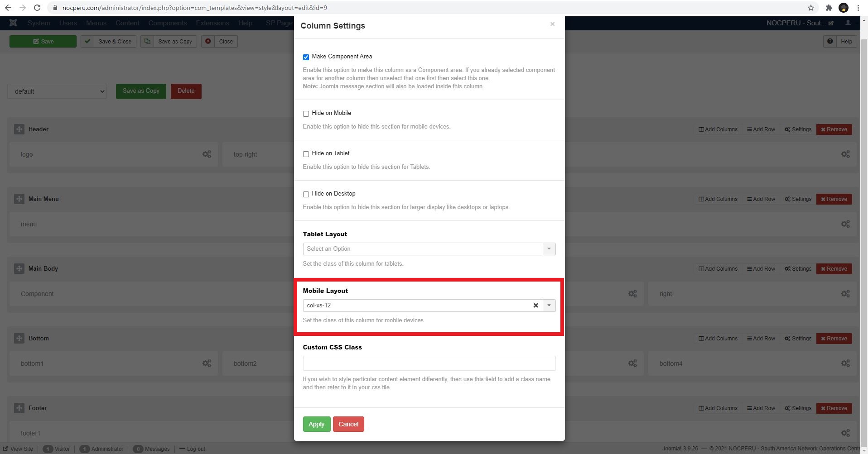The width and height of the screenshot is (868, 454).
Task: Tick the Hide on Desktop checkbox
Action: pyautogui.click(x=306, y=194)
